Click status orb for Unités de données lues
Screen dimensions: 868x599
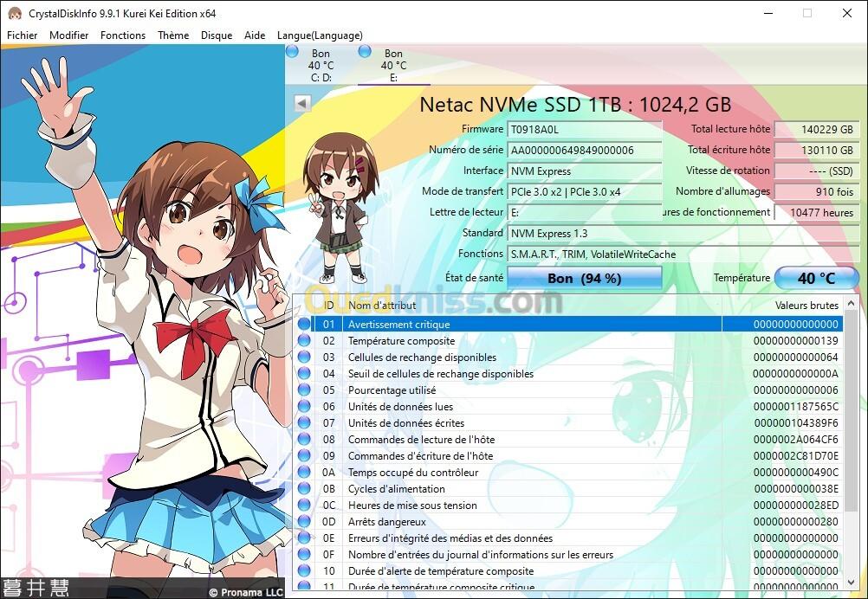[304, 407]
